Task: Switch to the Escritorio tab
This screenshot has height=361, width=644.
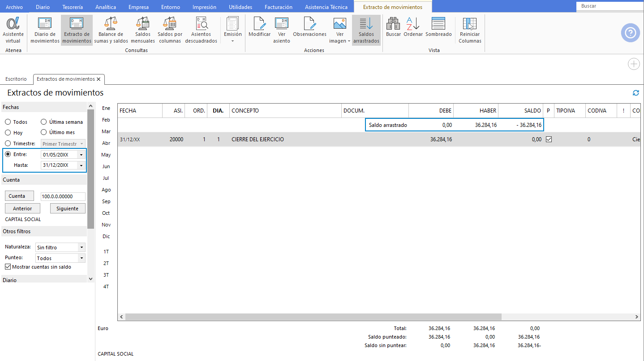Action: [16, 79]
